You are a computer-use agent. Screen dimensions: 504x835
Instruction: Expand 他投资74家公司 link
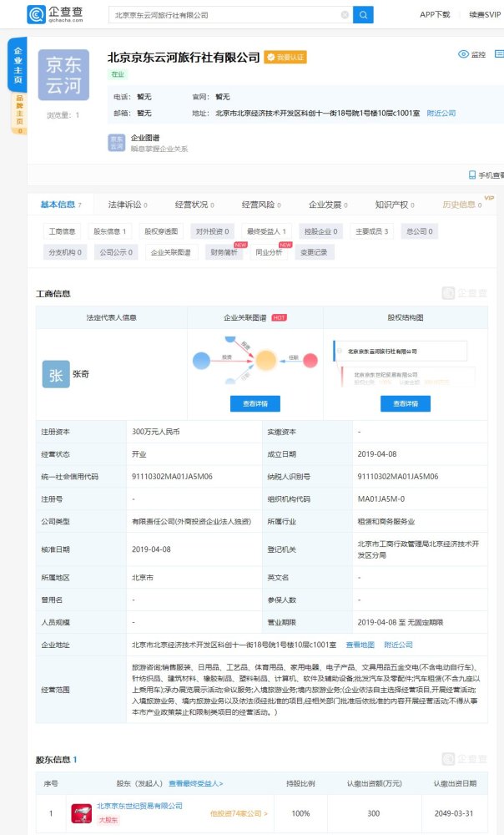(239, 813)
